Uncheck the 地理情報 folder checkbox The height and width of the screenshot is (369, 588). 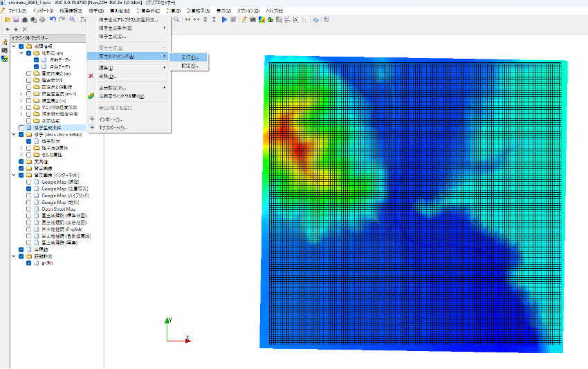pyautogui.click(x=21, y=46)
